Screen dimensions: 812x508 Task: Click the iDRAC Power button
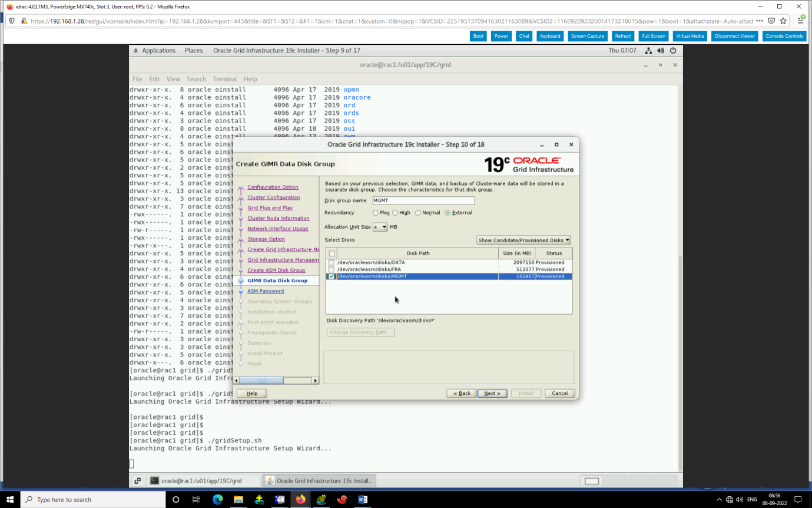(x=501, y=36)
